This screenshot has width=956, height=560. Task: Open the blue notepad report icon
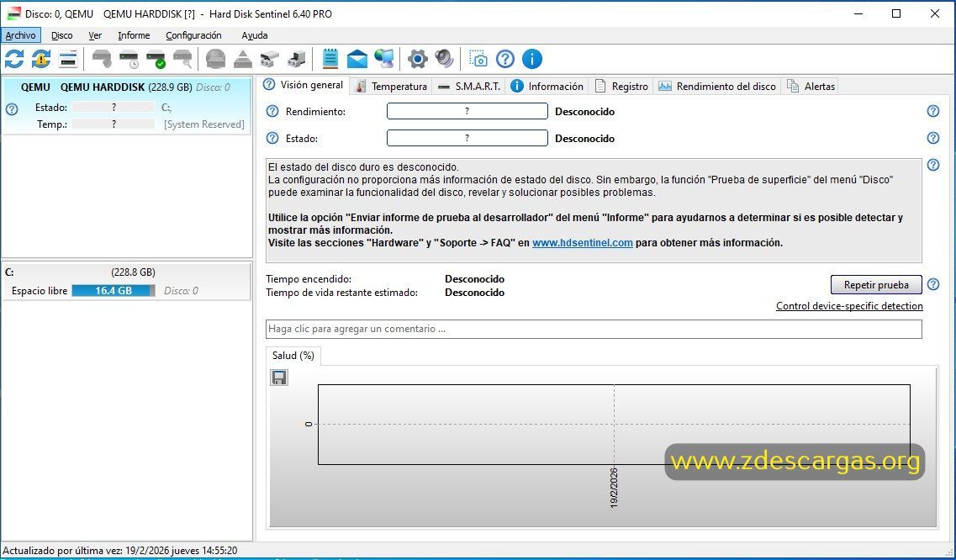pyautogui.click(x=330, y=59)
